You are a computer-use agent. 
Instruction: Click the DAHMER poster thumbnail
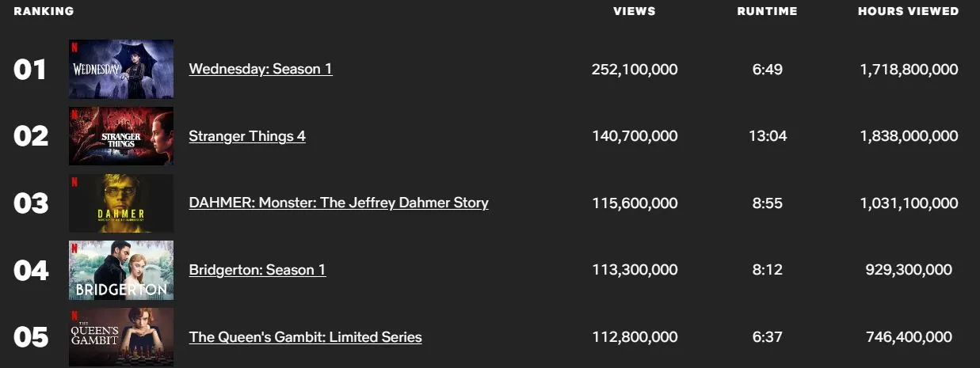pos(121,203)
